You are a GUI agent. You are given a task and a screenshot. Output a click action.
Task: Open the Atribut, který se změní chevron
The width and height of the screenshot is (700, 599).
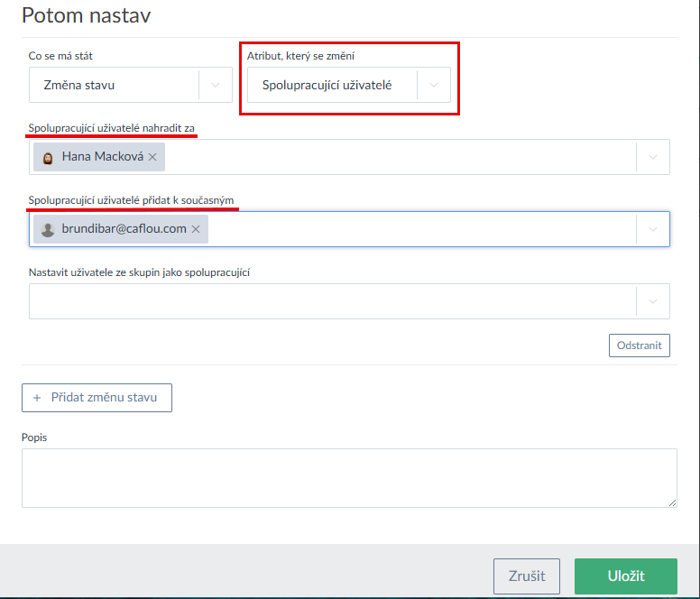(434, 85)
